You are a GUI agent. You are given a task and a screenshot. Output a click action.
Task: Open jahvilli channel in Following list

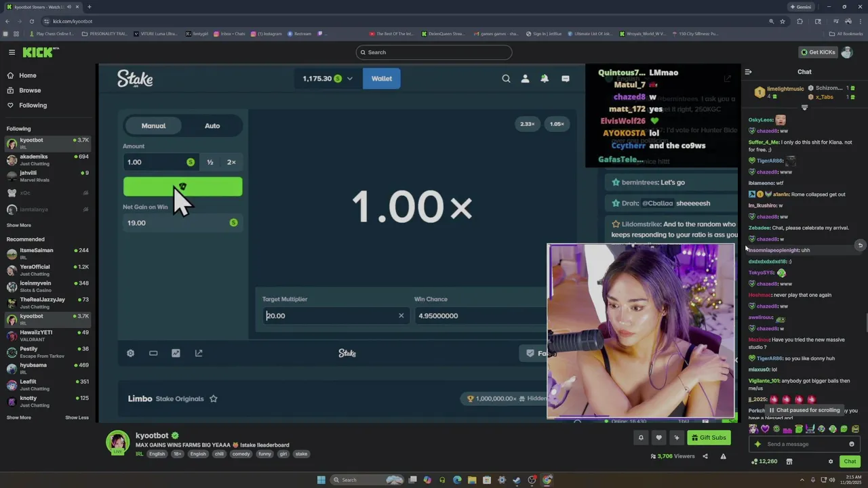(x=47, y=176)
